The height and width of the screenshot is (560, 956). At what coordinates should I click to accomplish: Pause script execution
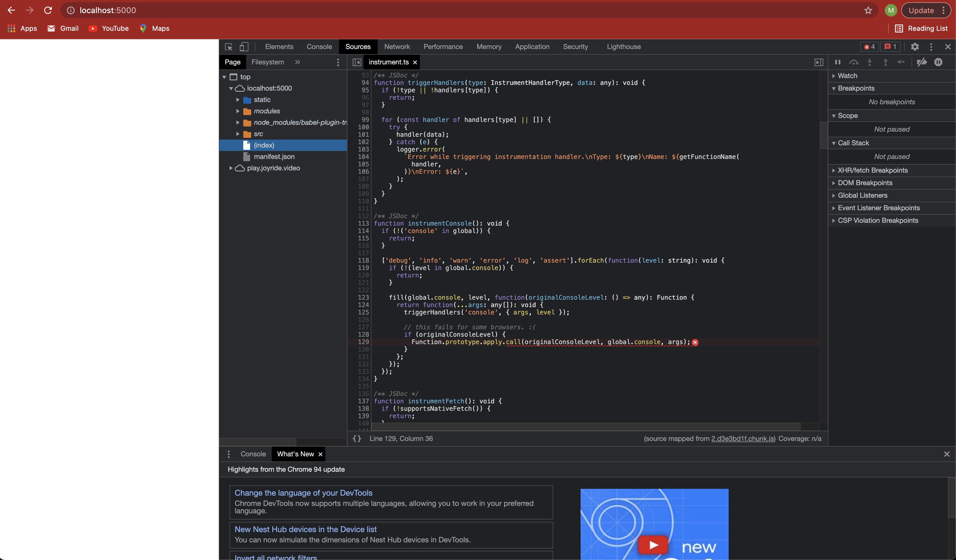click(x=837, y=62)
